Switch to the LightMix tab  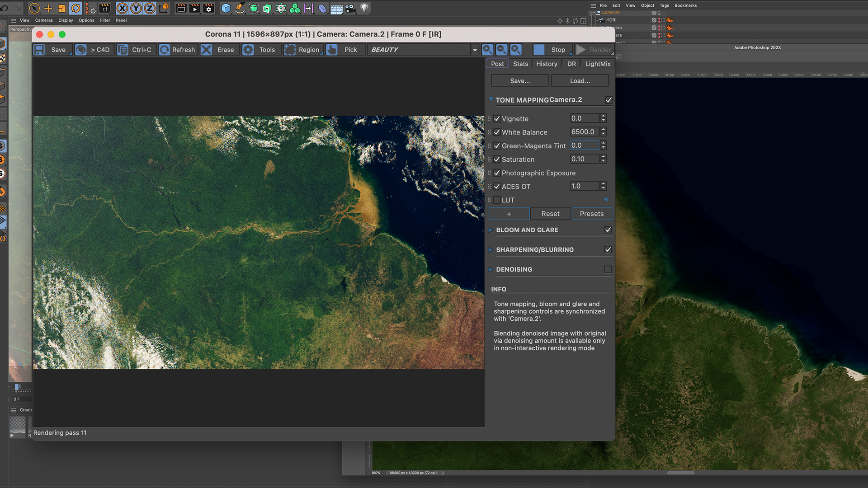tap(597, 64)
